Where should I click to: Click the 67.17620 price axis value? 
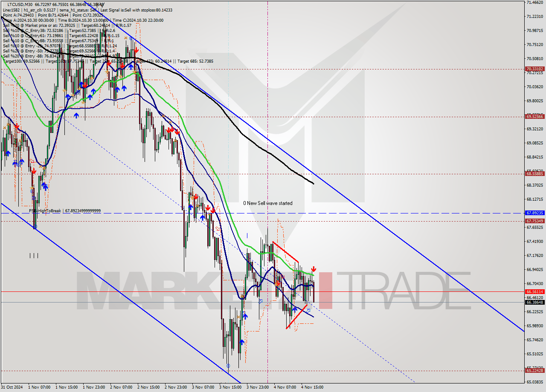click(x=535, y=256)
